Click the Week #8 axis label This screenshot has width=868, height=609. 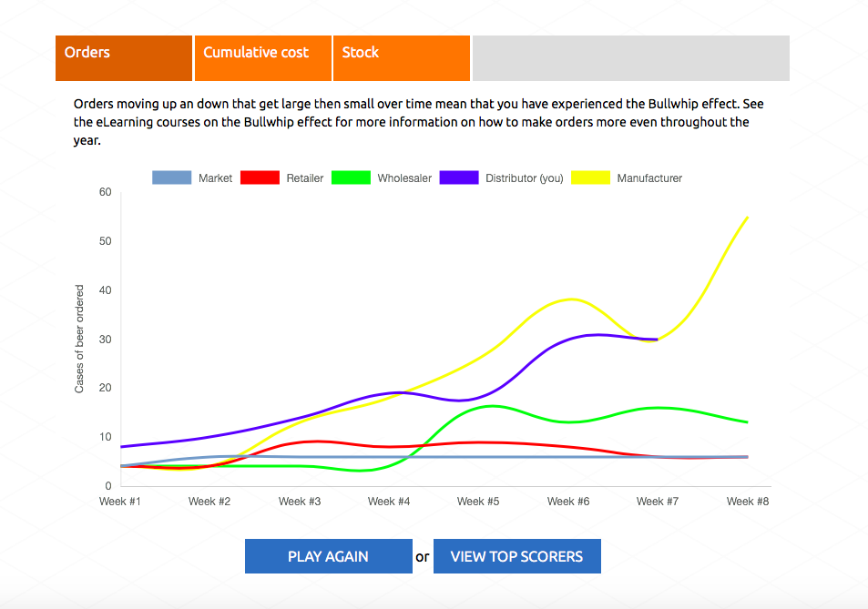[x=748, y=502]
